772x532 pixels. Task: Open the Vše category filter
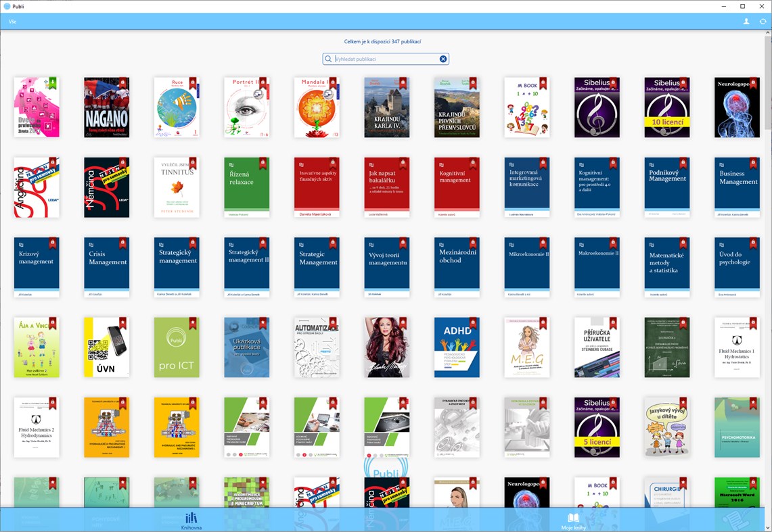(x=12, y=21)
